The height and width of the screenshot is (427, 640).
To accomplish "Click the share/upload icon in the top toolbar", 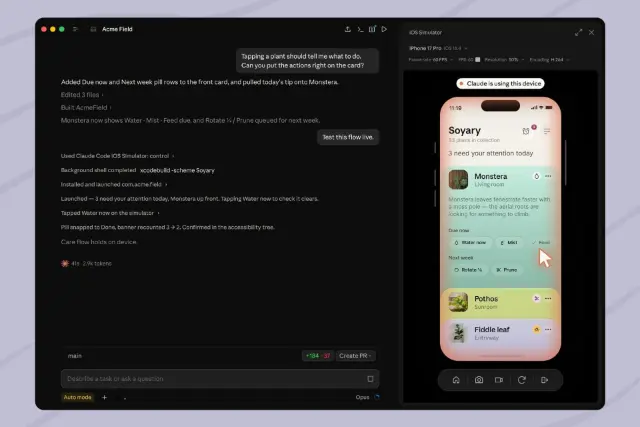I will pyautogui.click(x=347, y=29).
